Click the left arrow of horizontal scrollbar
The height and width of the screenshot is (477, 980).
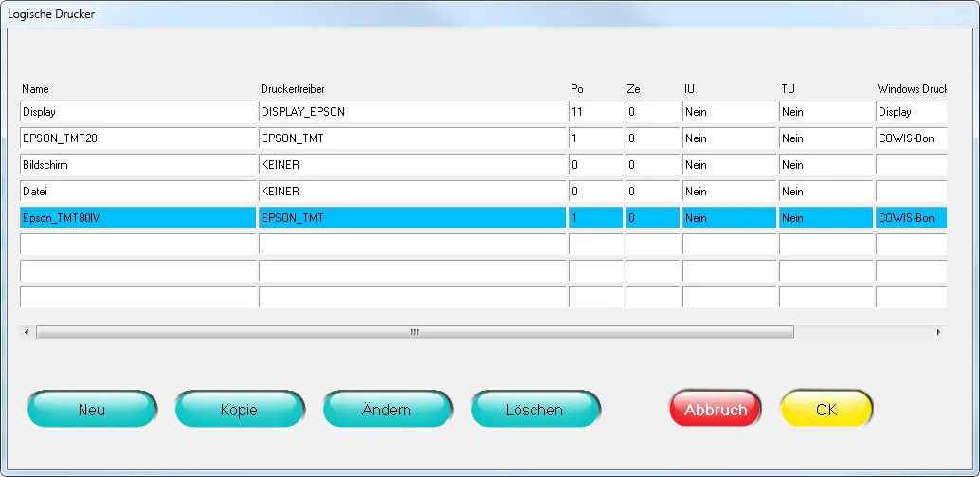tap(27, 333)
